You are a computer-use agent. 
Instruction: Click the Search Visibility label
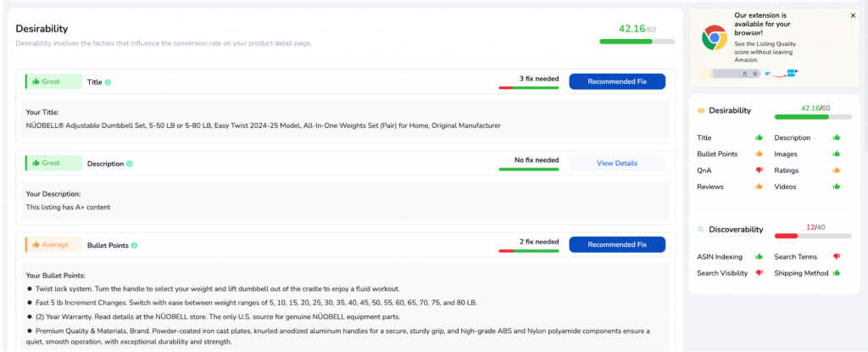[722, 273]
